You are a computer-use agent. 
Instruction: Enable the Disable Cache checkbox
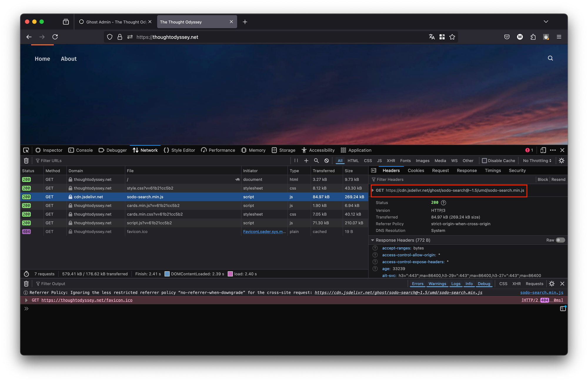point(485,161)
